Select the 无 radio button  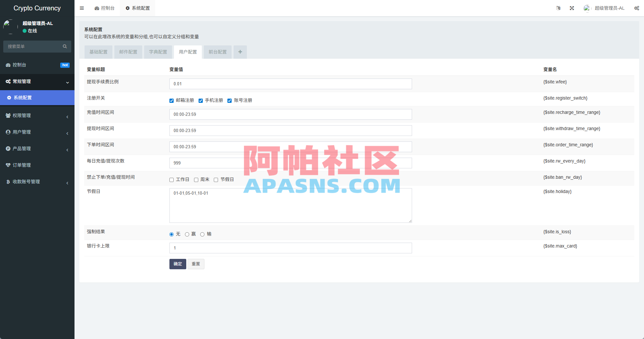[x=171, y=234]
